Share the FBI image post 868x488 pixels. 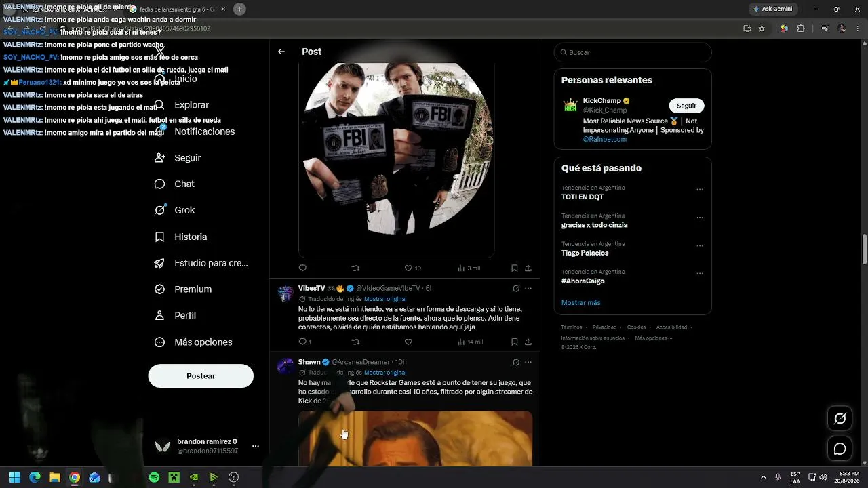[528, 268]
